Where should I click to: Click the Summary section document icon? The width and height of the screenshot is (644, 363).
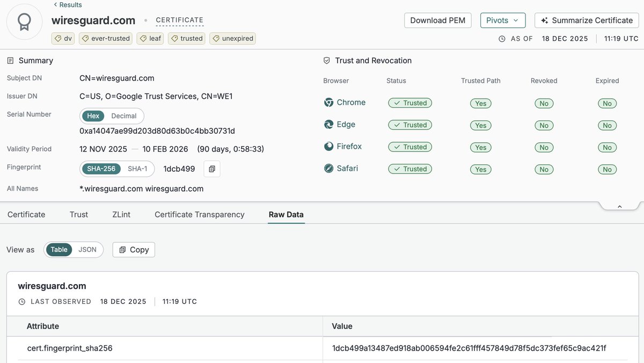(x=10, y=61)
